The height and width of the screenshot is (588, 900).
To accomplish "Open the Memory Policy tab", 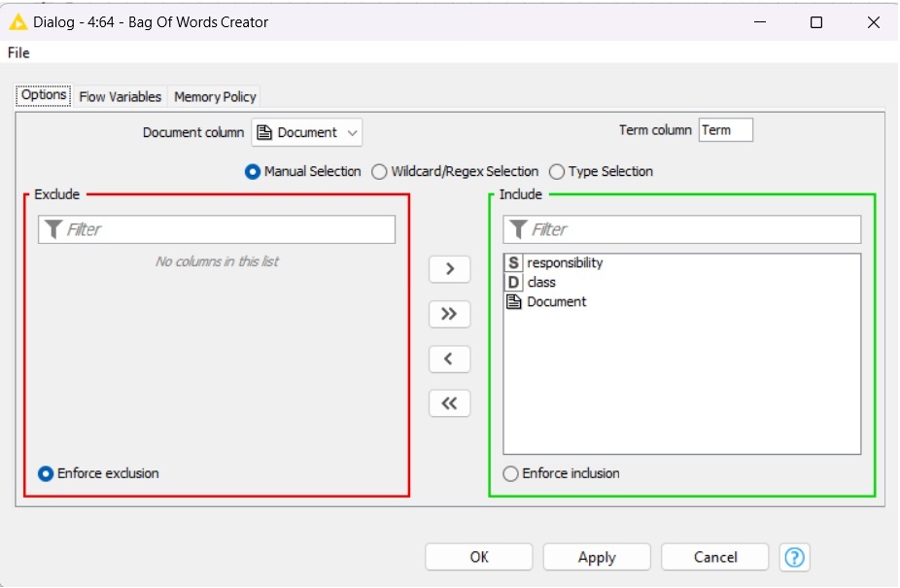I will (x=215, y=96).
